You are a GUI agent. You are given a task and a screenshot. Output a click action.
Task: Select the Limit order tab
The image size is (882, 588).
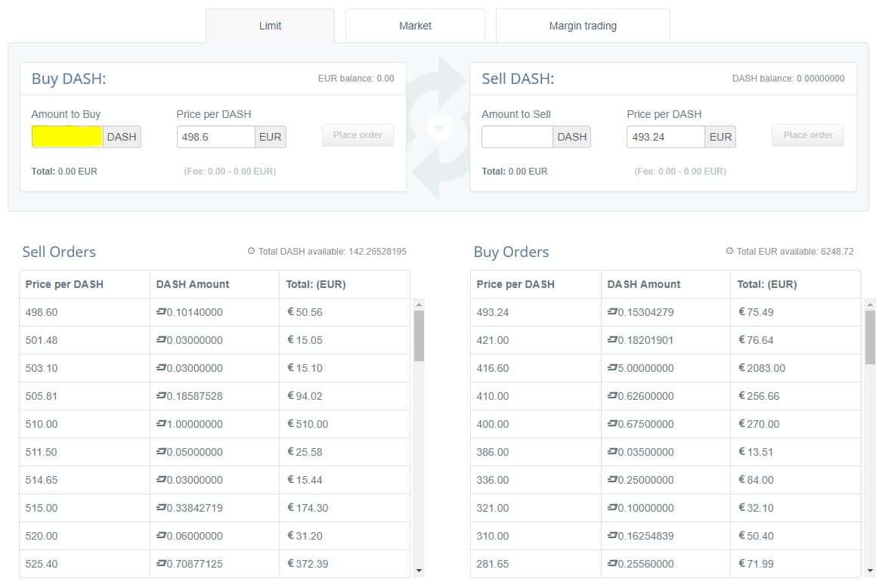pyautogui.click(x=270, y=26)
